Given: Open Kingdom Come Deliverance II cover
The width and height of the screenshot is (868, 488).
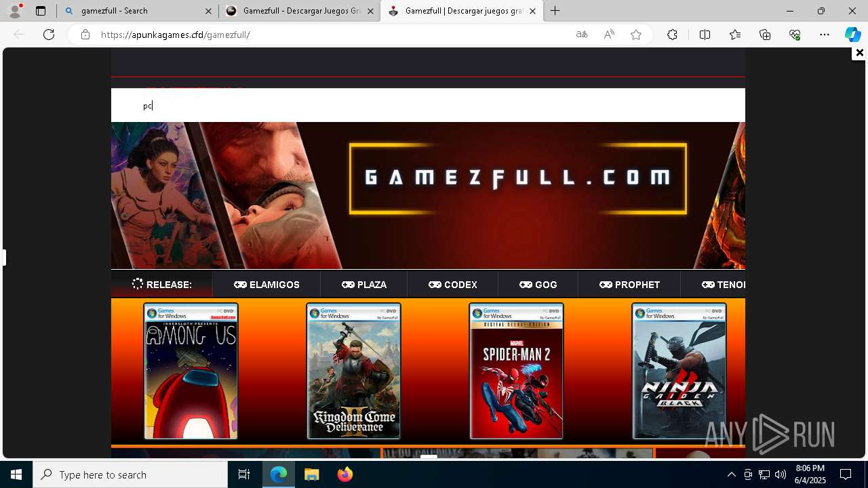Looking at the screenshot, I should click(353, 371).
